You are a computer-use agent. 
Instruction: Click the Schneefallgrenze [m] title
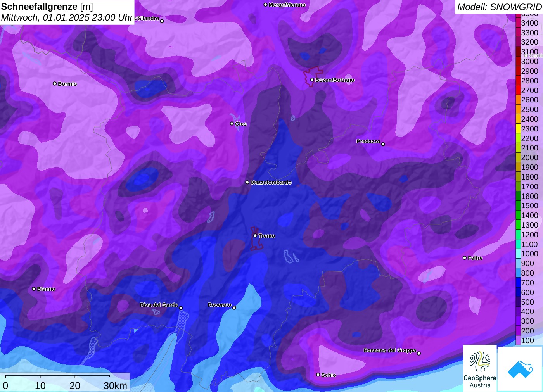[x=47, y=7]
